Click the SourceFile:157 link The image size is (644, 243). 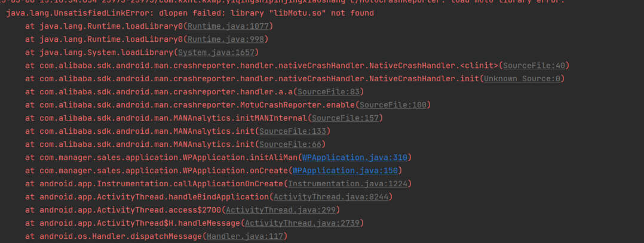345,118
